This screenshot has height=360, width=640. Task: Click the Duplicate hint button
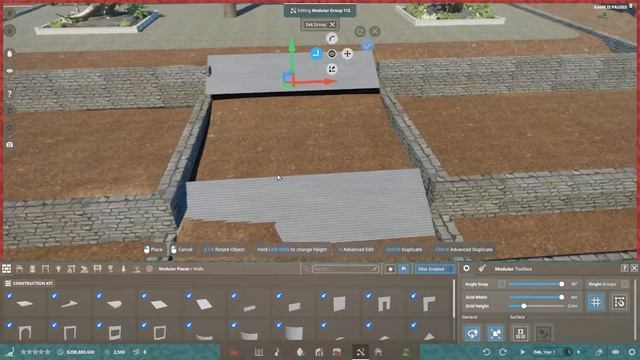point(404,249)
